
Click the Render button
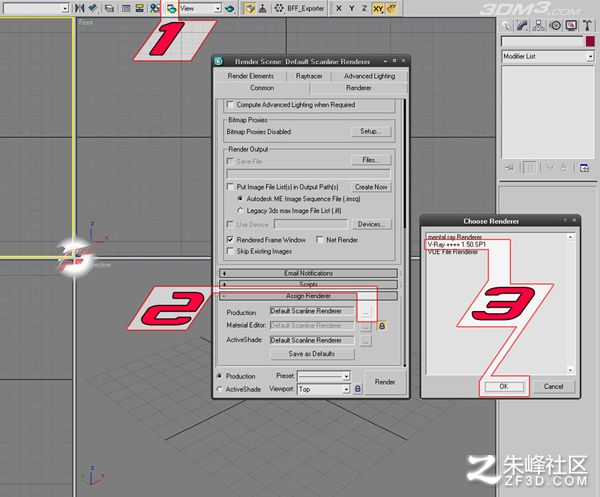[385, 382]
